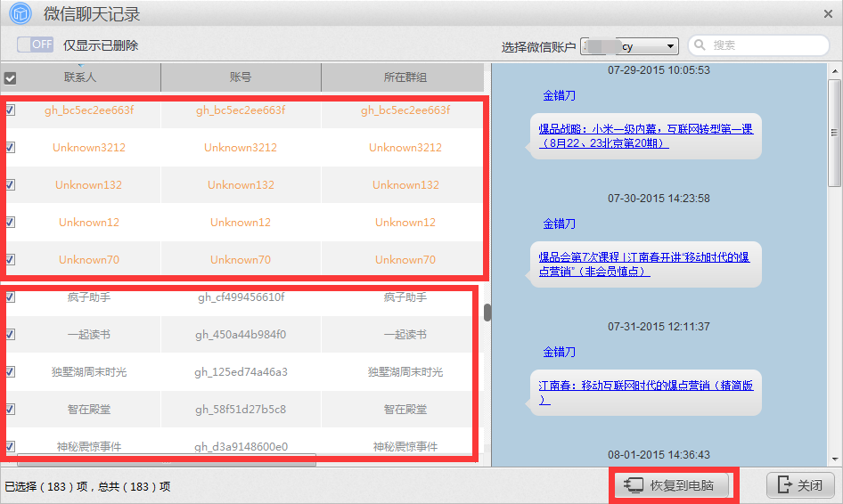Uncheck the 智在殿堂 row checkbox

point(10,409)
